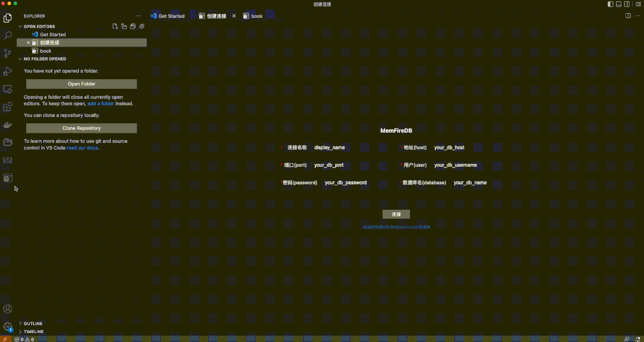Click the EXPLORER panel title

[34, 16]
